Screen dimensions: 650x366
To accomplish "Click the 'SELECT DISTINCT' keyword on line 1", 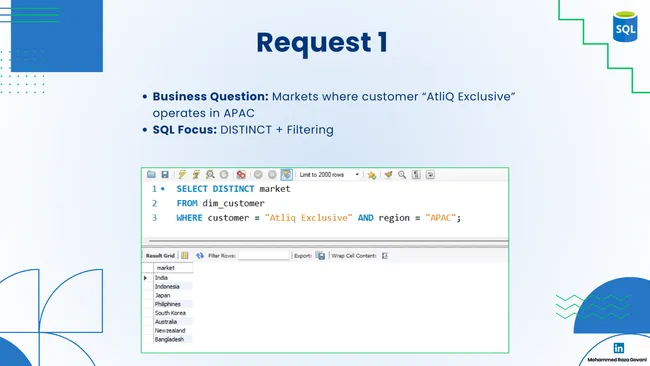I will click(x=215, y=189).
